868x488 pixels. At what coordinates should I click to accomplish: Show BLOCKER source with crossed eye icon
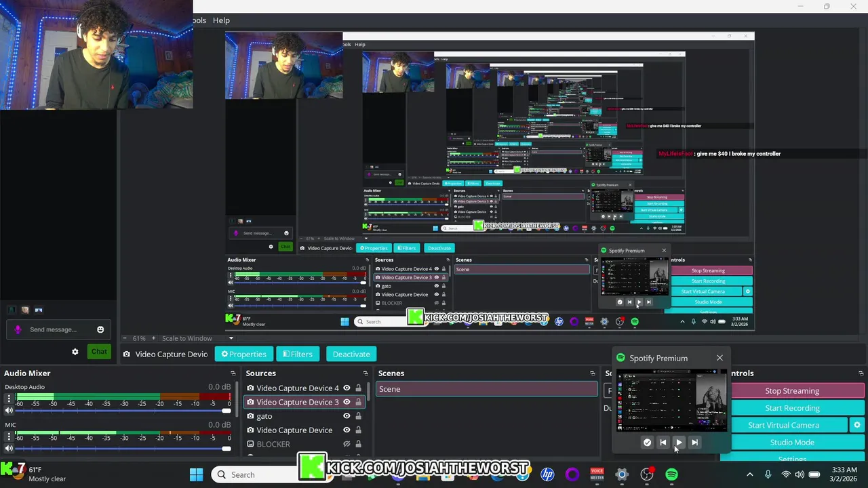point(347,444)
